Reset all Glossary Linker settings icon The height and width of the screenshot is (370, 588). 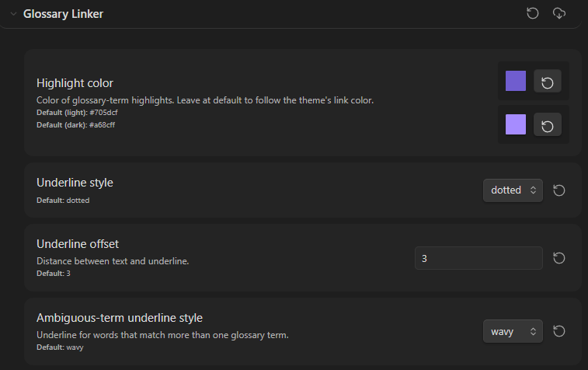tap(533, 13)
